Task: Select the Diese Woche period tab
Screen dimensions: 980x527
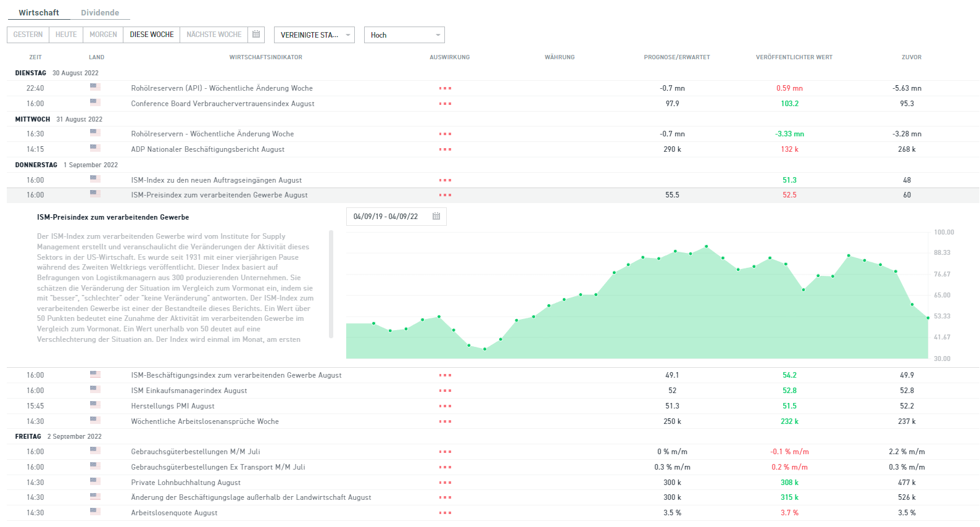Action: [x=152, y=35]
